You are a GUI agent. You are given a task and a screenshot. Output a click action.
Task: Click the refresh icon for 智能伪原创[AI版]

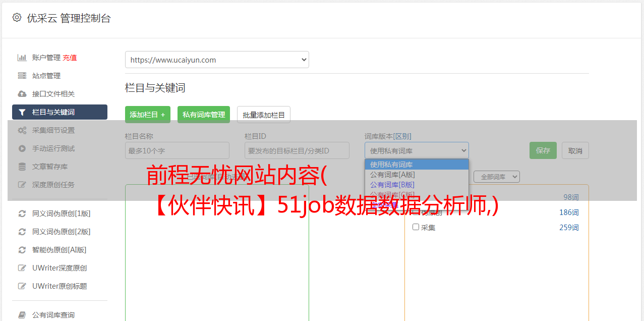pyautogui.click(x=22, y=250)
